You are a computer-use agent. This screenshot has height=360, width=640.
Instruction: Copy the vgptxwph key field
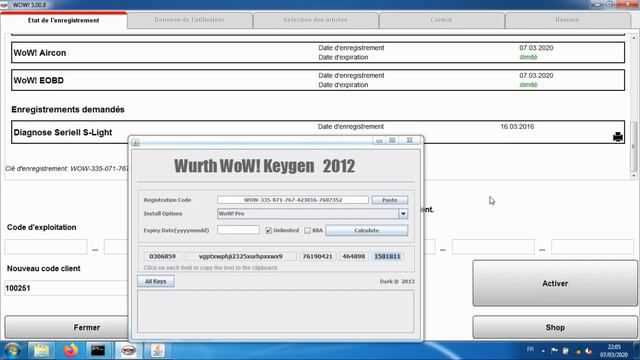(x=240, y=256)
